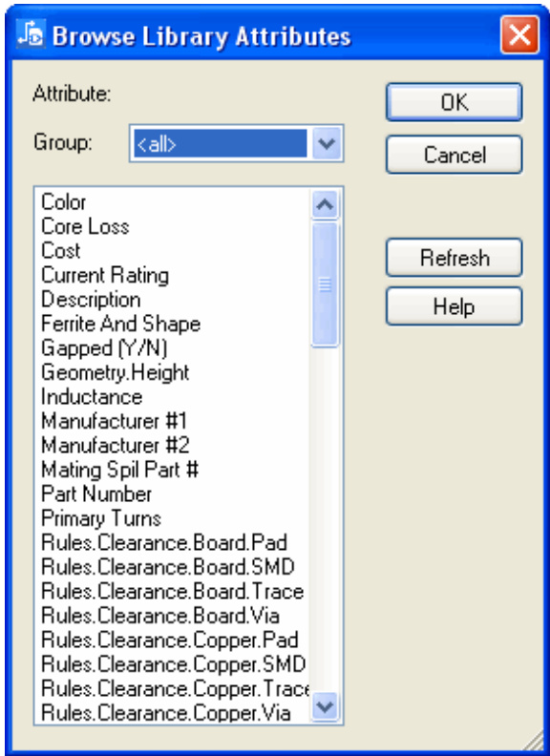Refresh the attribute list
The height and width of the screenshot is (756, 550).
click(454, 258)
